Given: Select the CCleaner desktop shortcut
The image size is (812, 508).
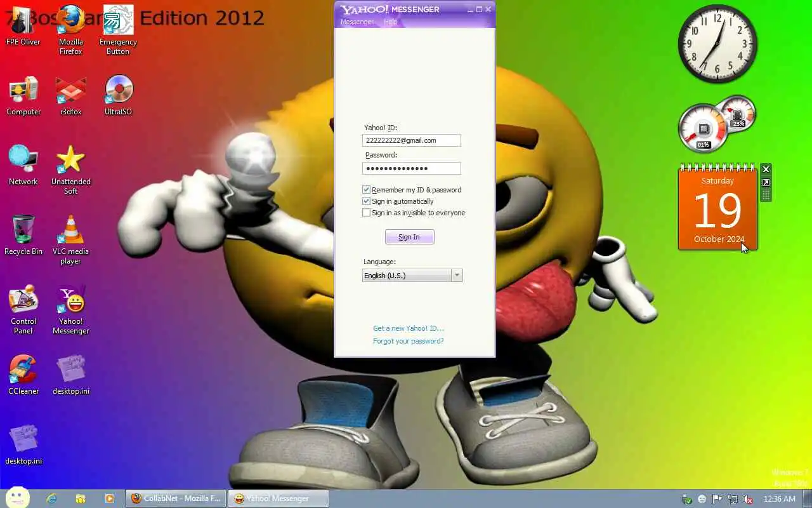Looking at the screenshot, I should [x=23, y=376].
